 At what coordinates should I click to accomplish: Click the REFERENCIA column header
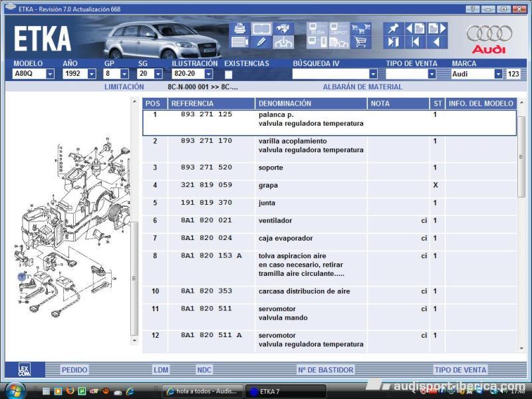[x=211, y=104]
